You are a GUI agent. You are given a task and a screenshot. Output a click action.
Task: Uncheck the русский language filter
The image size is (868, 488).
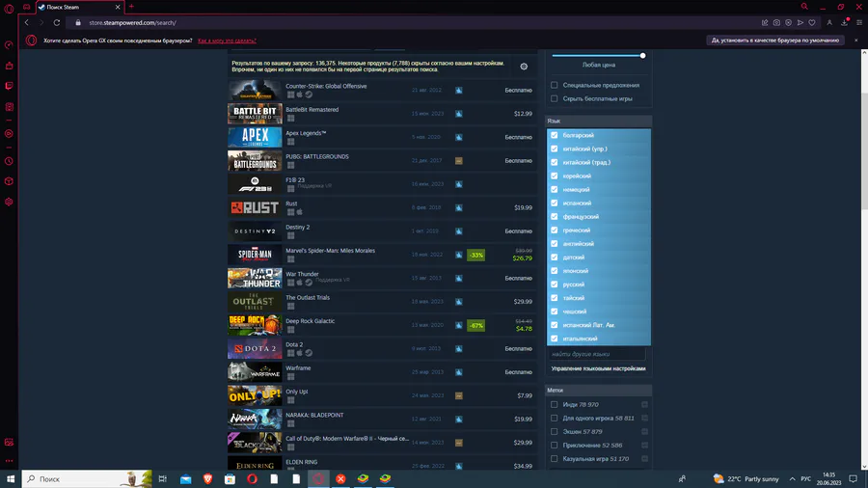pos(555,285)
